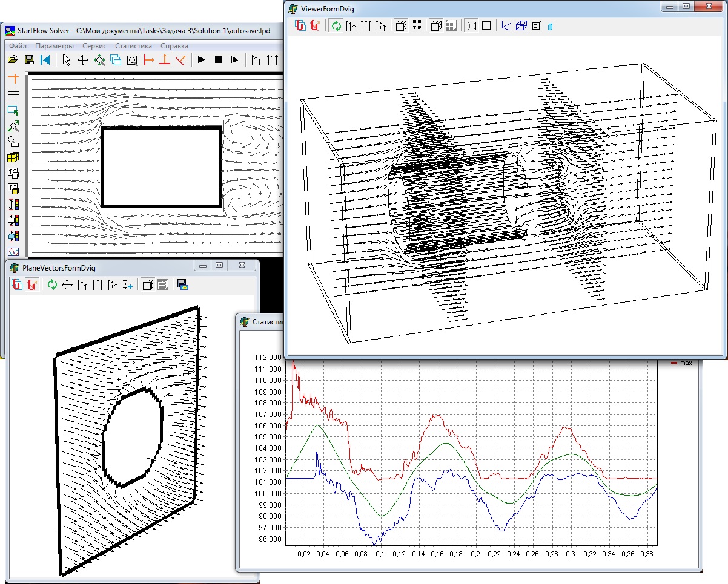Click the box with red arrows color scale icon

[13, 220]
